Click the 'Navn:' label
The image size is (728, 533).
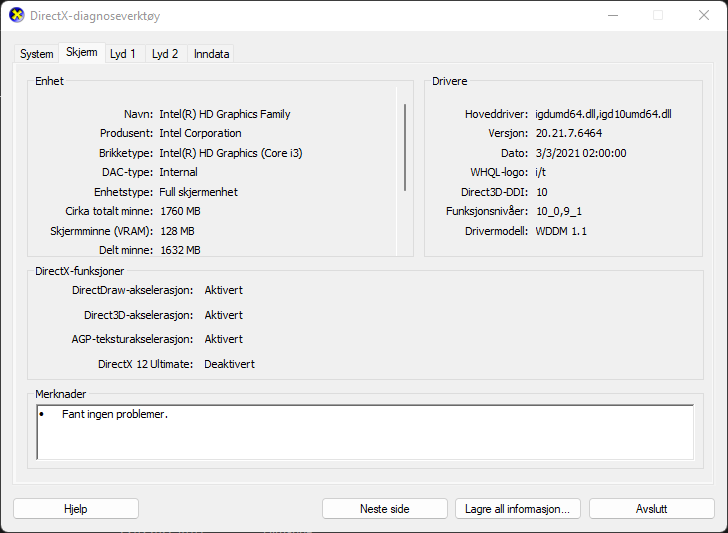coord(138,114)
